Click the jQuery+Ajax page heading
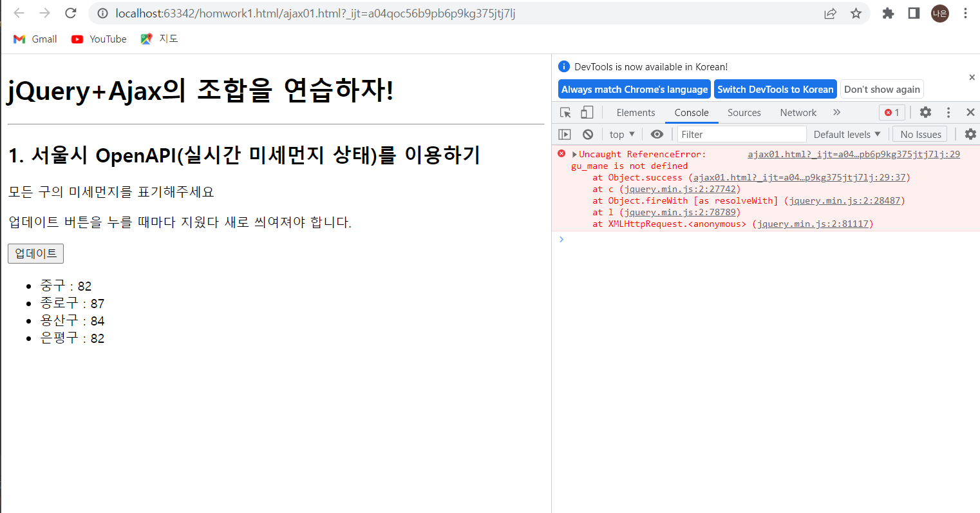The image size is (980, 513). (200, 90)
